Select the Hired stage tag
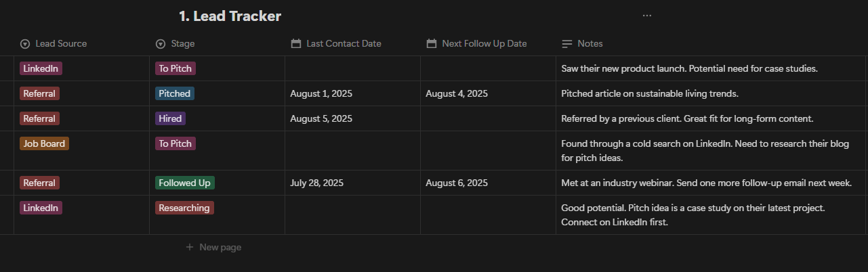The height and width of the screenshot is (272, 868). coord(170,118)
